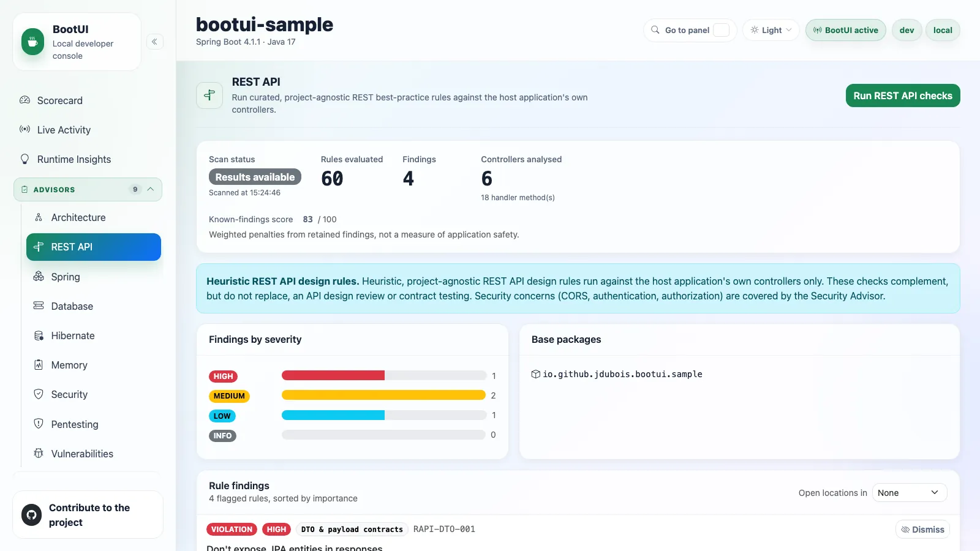The height and width of the screenshot is (551, 980).
Task: Click the Results available status badge
Action: pos(255,177)
